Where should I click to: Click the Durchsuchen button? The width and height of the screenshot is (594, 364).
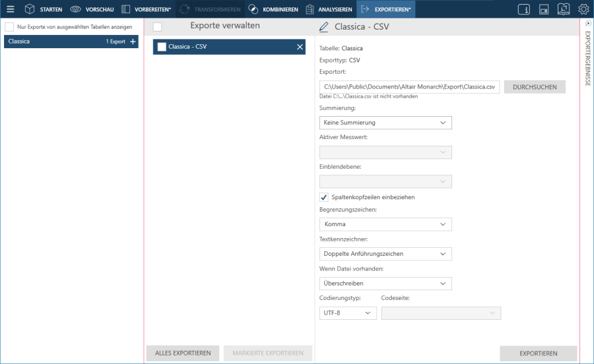[x=535, y=87]
